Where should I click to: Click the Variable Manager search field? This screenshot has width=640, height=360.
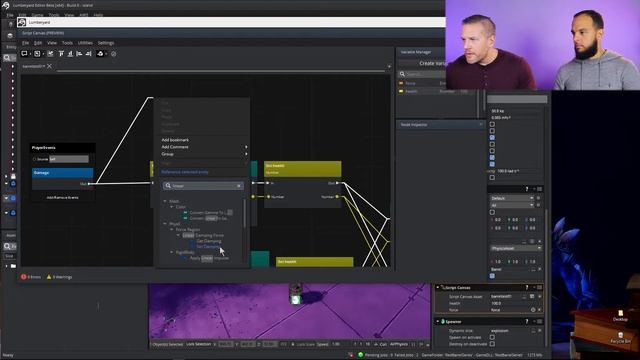[x=422, y=74]
